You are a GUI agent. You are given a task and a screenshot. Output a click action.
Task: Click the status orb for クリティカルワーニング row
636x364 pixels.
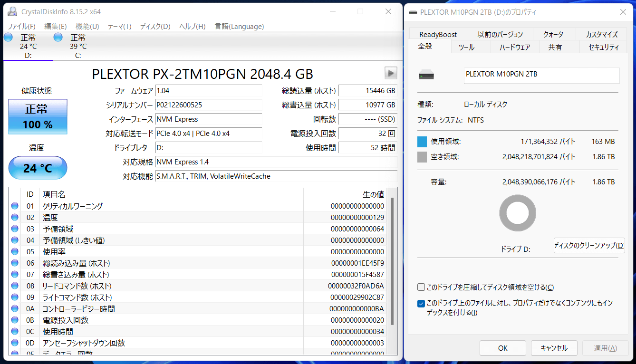point(15,206)
